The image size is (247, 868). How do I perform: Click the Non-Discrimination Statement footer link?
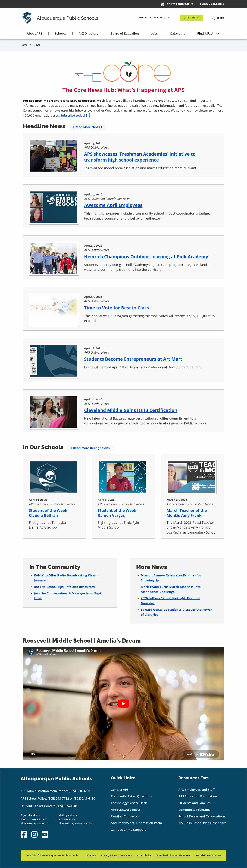(x=173, y=855)
